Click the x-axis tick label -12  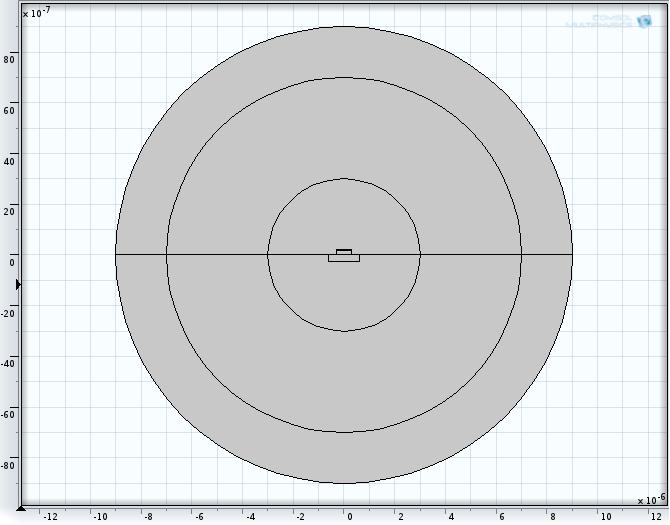point(49,517)
